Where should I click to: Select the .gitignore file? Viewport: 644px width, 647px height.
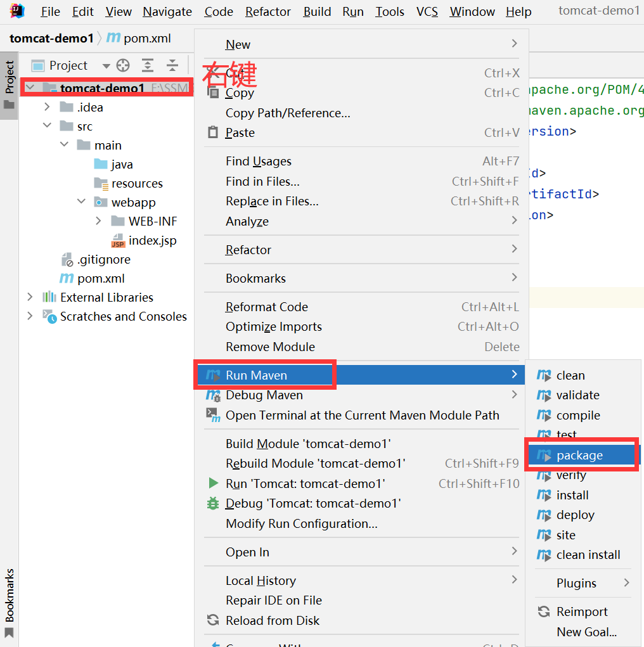(x=96, y=259)
